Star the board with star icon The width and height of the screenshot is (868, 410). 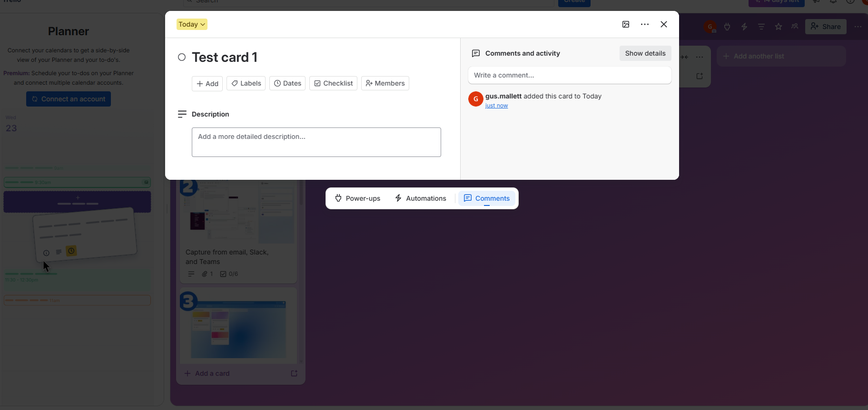pyautogui.click(x=779, y=27)
